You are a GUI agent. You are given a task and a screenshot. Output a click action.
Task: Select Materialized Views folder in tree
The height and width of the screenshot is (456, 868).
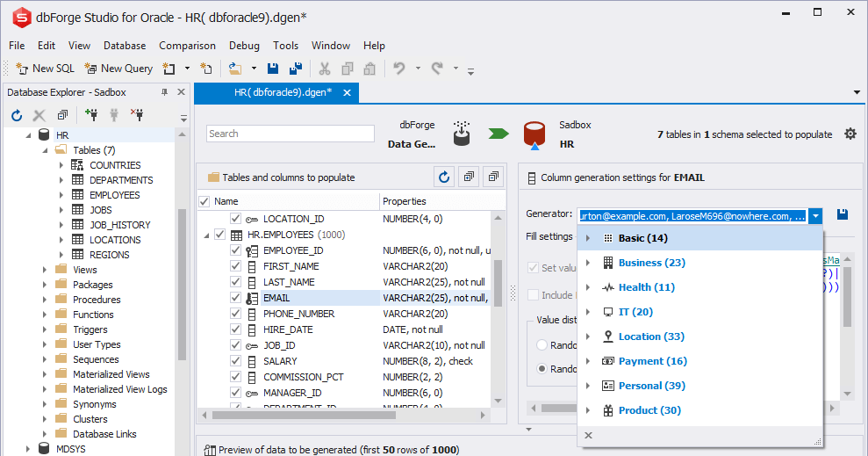coord(111,374)
